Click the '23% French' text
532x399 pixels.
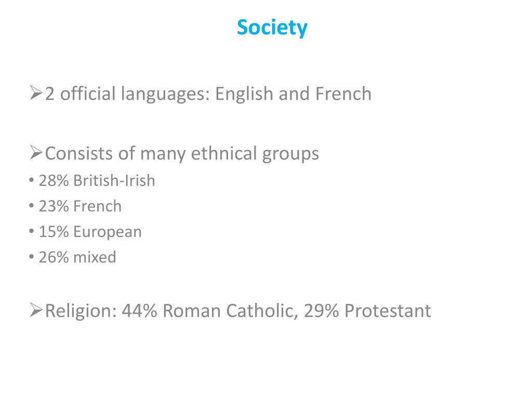(x=80, y=206)
